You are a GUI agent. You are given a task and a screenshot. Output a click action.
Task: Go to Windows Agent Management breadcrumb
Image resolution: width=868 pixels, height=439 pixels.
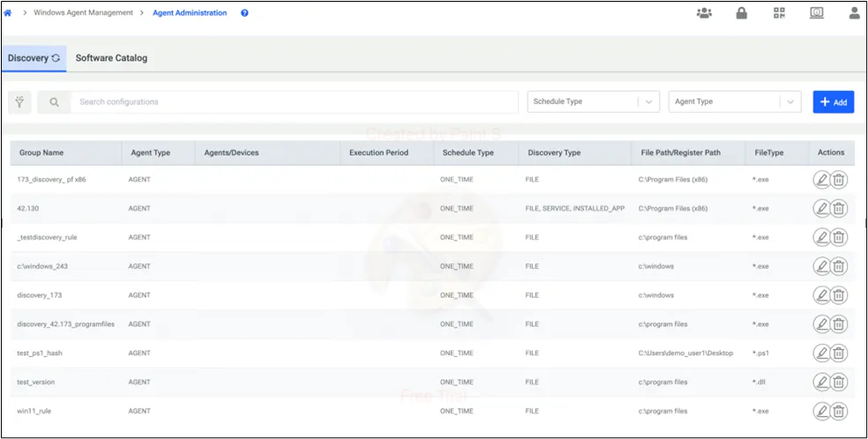pyautogui.click(x=83, y=12)
